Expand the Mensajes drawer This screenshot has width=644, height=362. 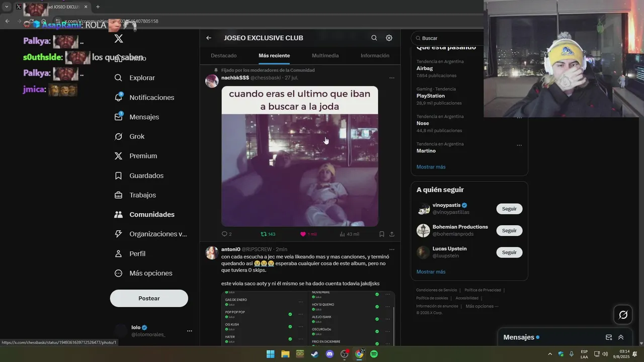point(621,337)
